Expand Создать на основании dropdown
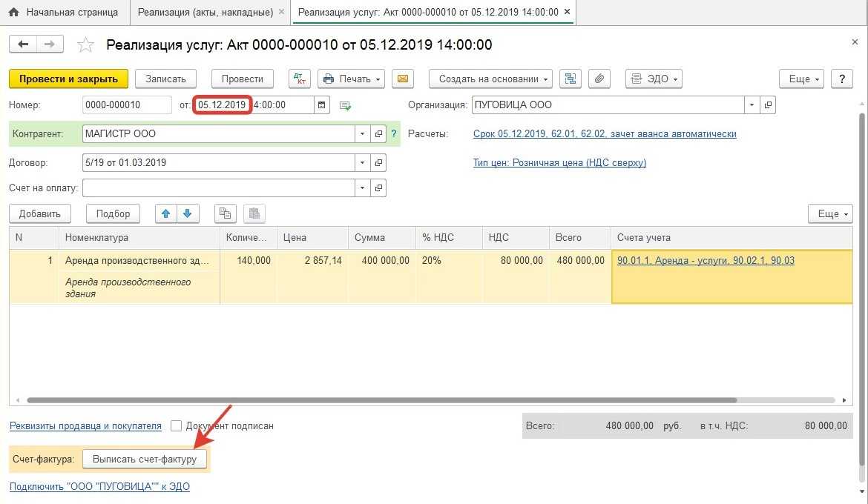The width and height of the screenshot is (868, 504). (490, 79)
